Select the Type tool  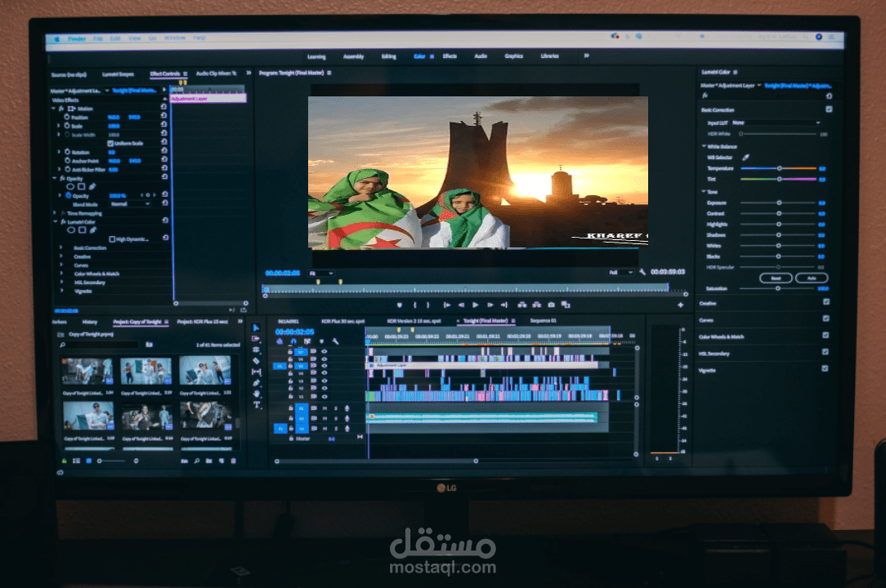pyautogui.click(x=257, y=405)
